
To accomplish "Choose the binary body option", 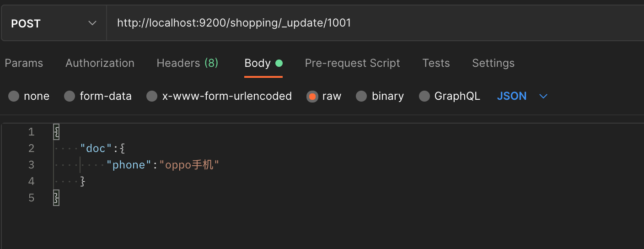I will point(361,96).
